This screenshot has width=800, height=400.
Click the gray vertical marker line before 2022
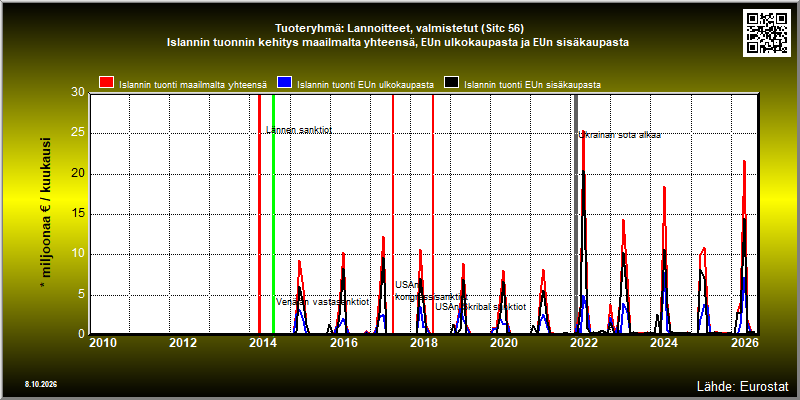[576, 214]
